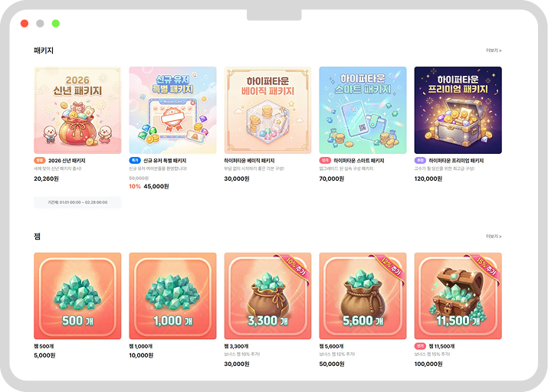
Task: Click the 2026 신년 패키지 title link
Action: pyautogui.click(x=67, y=161)
